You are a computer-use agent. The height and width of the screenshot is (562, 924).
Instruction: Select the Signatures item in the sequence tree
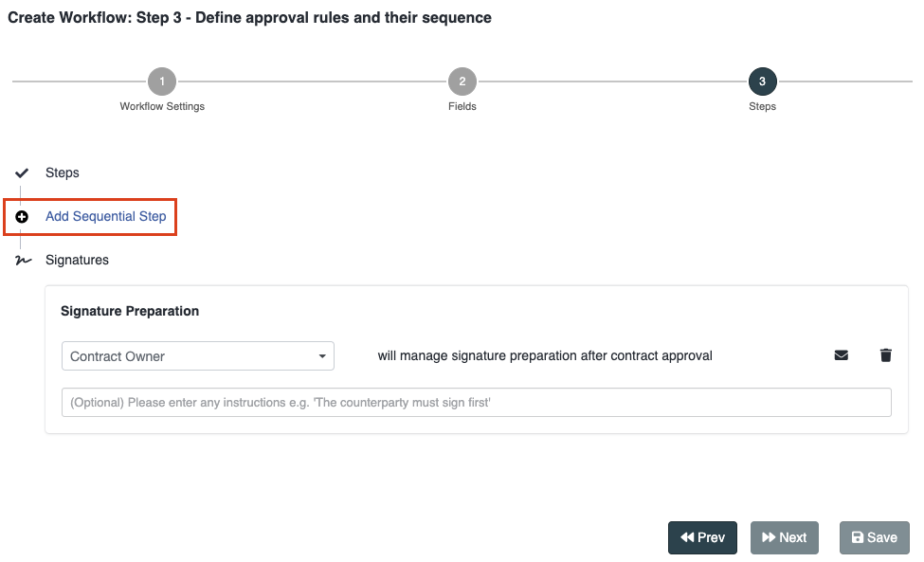(77, 261)
